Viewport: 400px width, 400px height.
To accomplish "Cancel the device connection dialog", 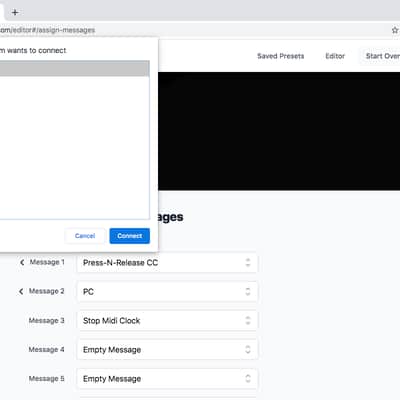I will pos(85,236).
